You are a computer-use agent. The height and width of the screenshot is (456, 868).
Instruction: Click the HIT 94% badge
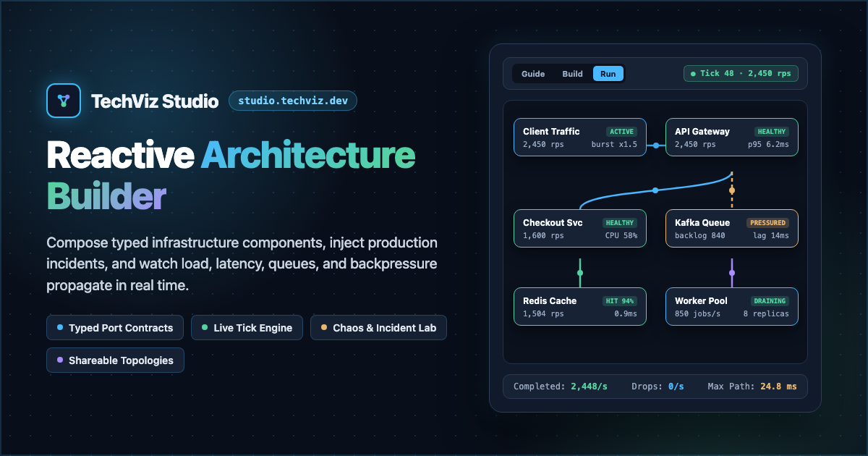(x=620, y=301)
